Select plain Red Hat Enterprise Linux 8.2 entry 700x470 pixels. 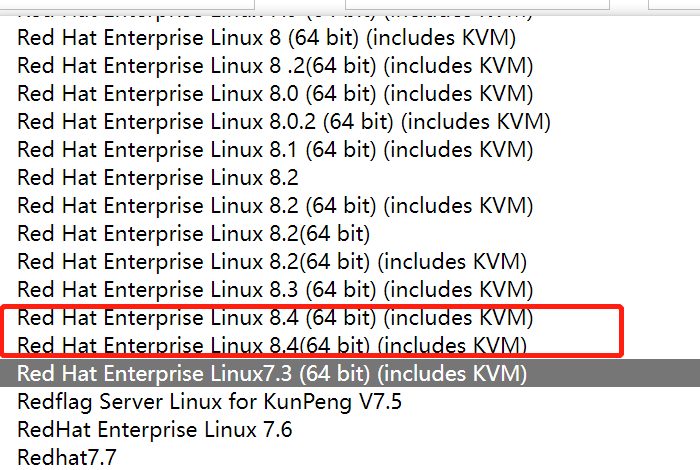(x=158, y=178)
